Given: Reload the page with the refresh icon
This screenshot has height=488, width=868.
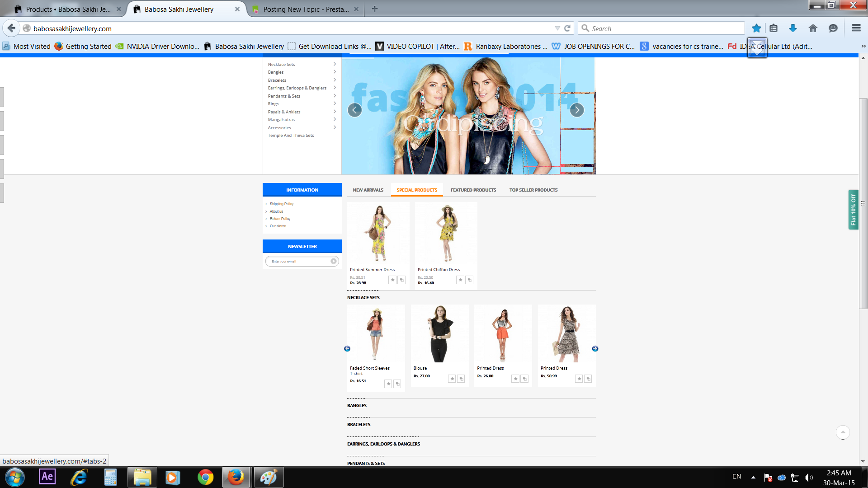Looking at the screenshot, I should point(567,28).
